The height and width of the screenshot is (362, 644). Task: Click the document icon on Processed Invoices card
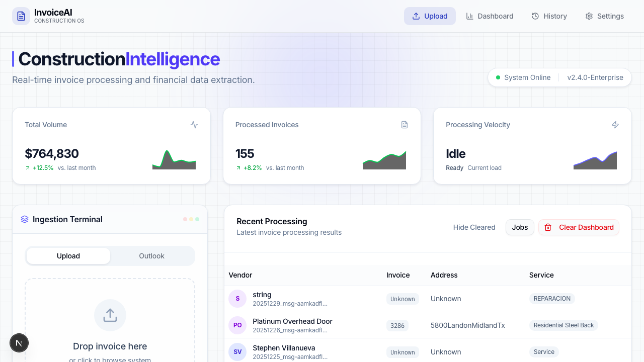tap(405, 125)
